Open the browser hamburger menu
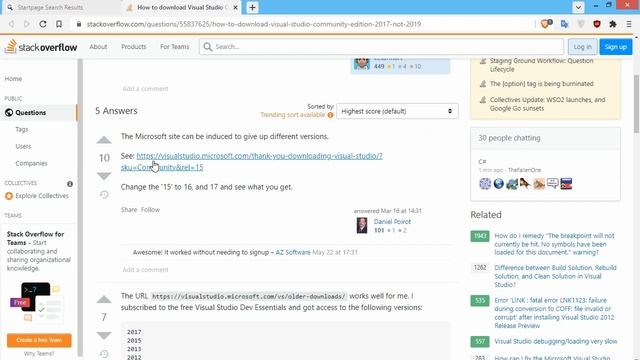The width and height of the screenshot is (640, 360). click(629, 24)
